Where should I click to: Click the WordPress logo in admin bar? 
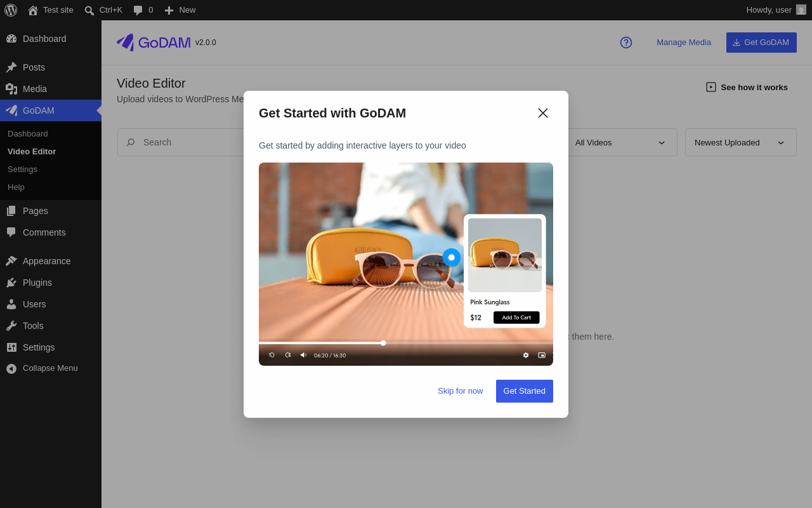pos(11,10)
